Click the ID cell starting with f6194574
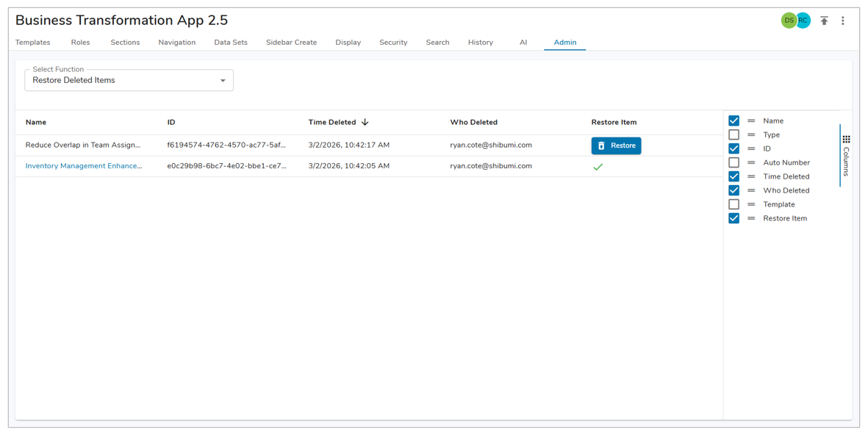The height and width of the screenshot is (435, 868). coord(226,145)
